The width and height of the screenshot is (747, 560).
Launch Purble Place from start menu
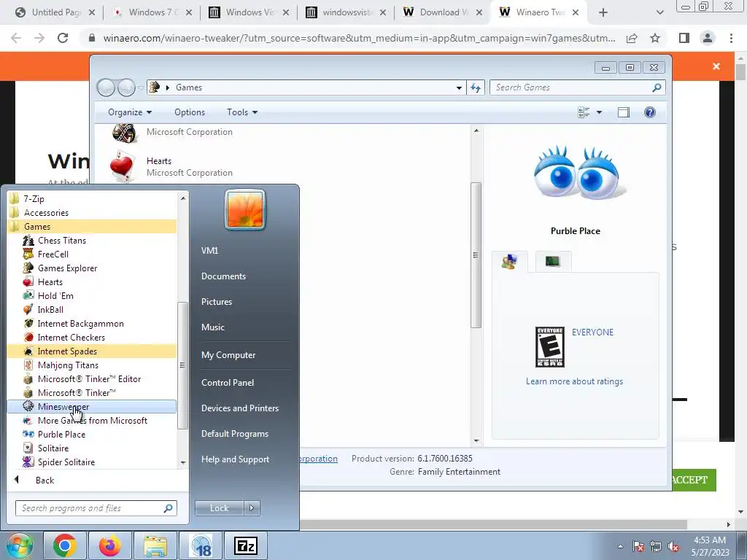[x=61, y=435]
